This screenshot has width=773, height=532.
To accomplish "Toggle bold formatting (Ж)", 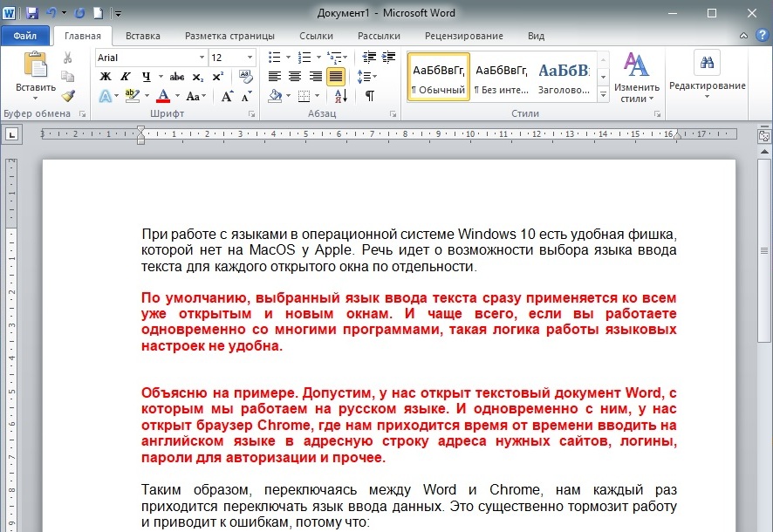I will tap(106, 77).
